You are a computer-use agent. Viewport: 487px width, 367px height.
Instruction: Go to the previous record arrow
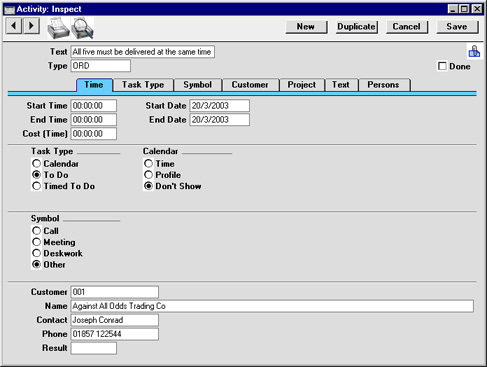pos(14,26)
